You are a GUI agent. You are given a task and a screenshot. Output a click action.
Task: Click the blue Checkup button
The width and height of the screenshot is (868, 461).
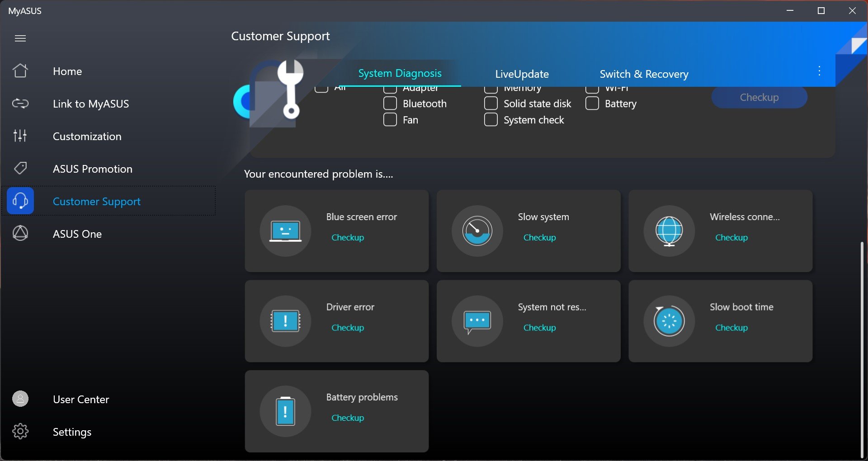[759, 97]
